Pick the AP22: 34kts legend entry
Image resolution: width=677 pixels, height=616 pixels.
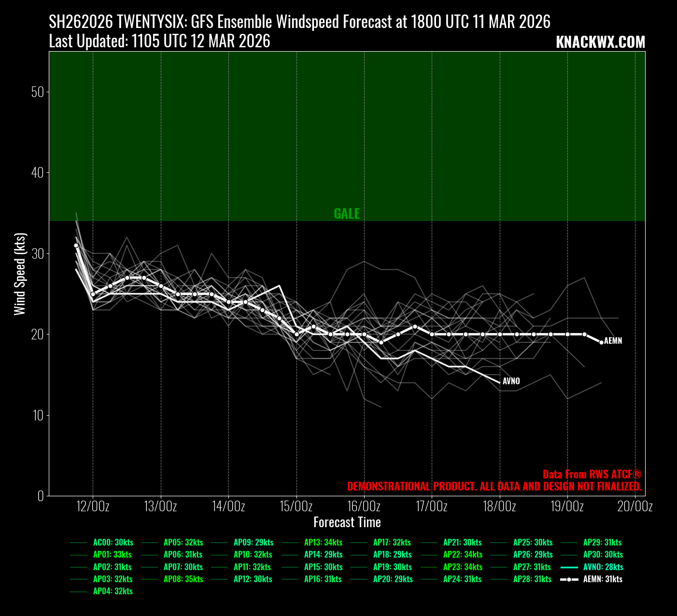463,554
